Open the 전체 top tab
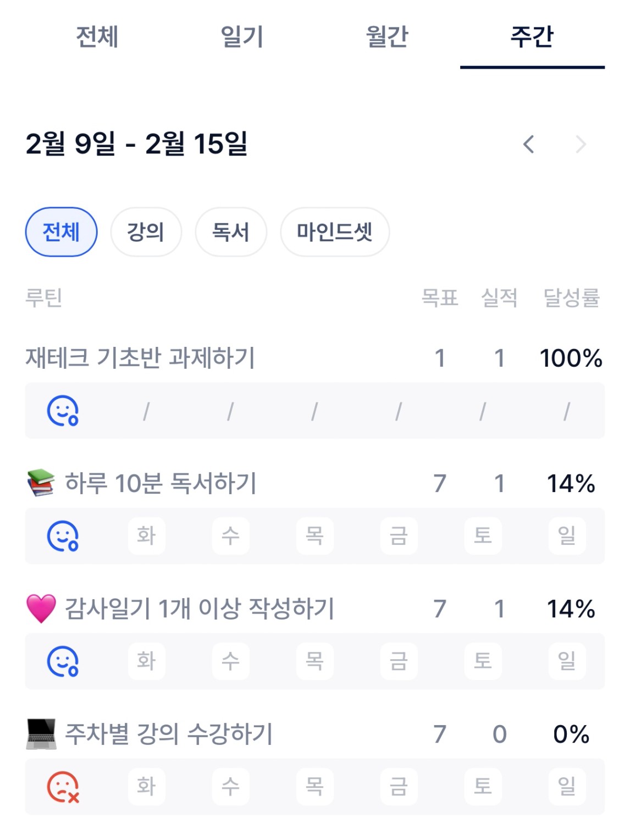630x840 pixels. point(97,37)
